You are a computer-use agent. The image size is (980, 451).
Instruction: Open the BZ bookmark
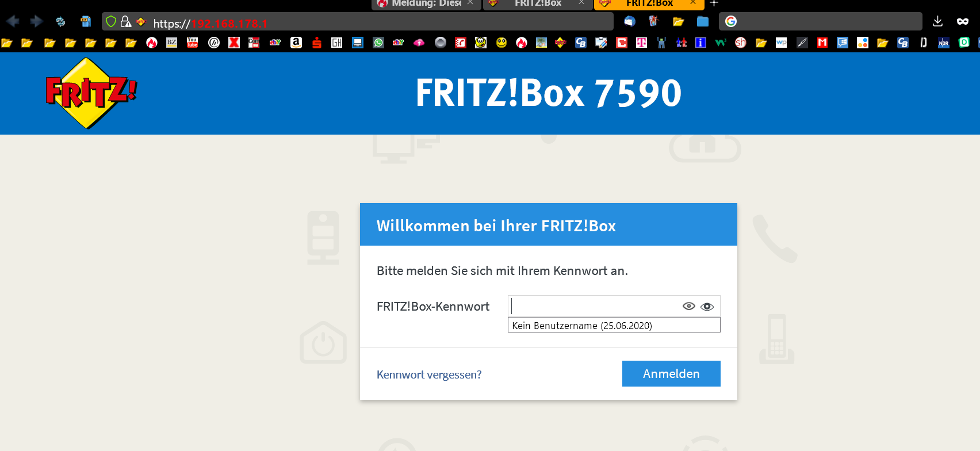click(172, 43)
